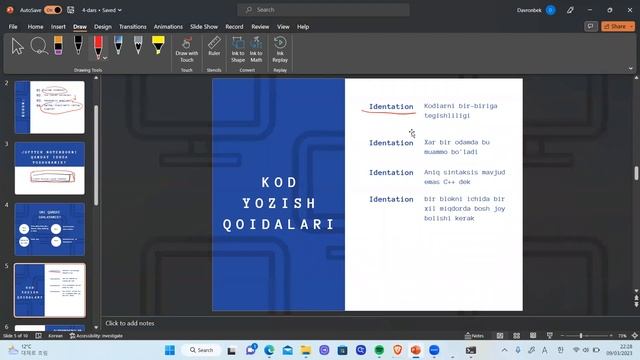Open the File menu
Image resolution: width=640 pixels, height=360 pixels.
(13, 27)
